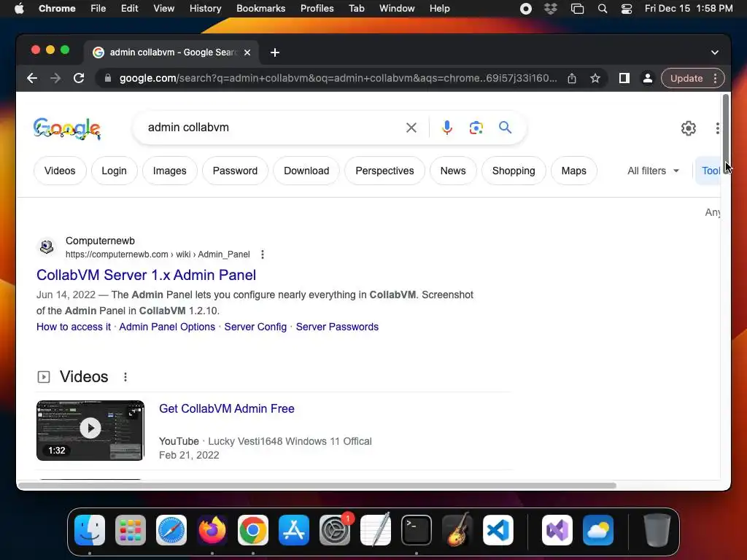This screenshot has height=560, width=747.
Task: Submit search with magnifying glass icon
Action: click(x=505, y=127)
